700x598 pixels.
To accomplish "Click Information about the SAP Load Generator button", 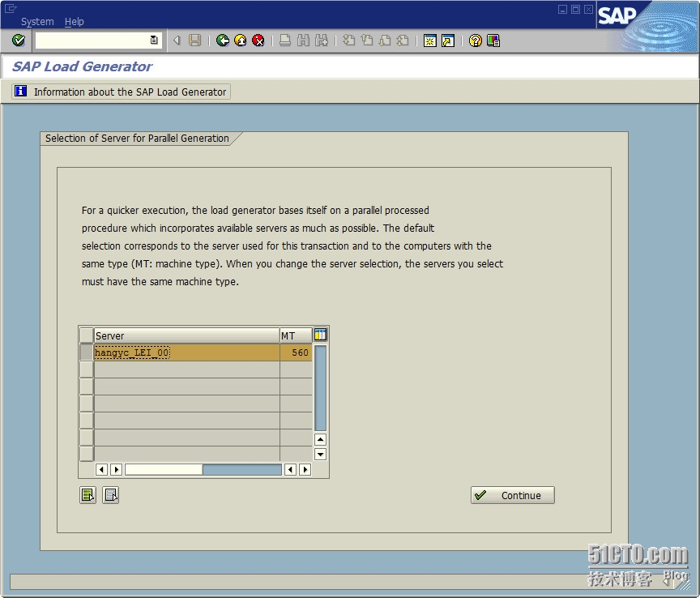I will (x=121, y=92).
